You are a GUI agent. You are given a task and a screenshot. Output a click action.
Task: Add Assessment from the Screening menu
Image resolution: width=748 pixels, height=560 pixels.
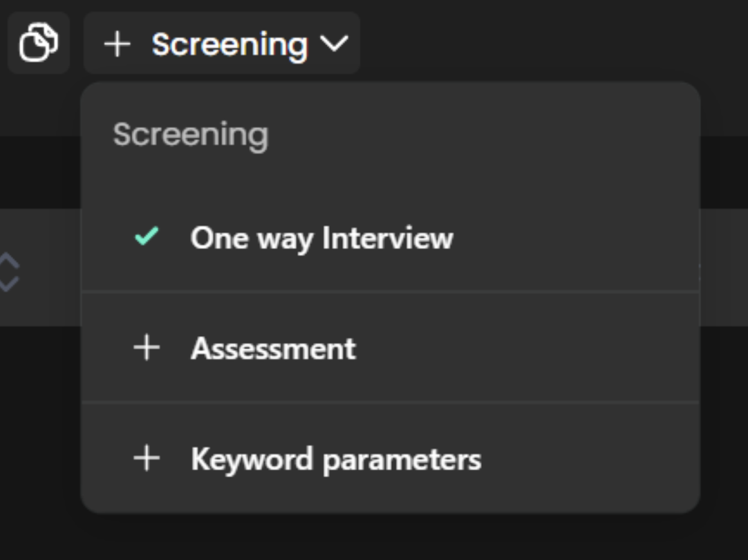273,348
